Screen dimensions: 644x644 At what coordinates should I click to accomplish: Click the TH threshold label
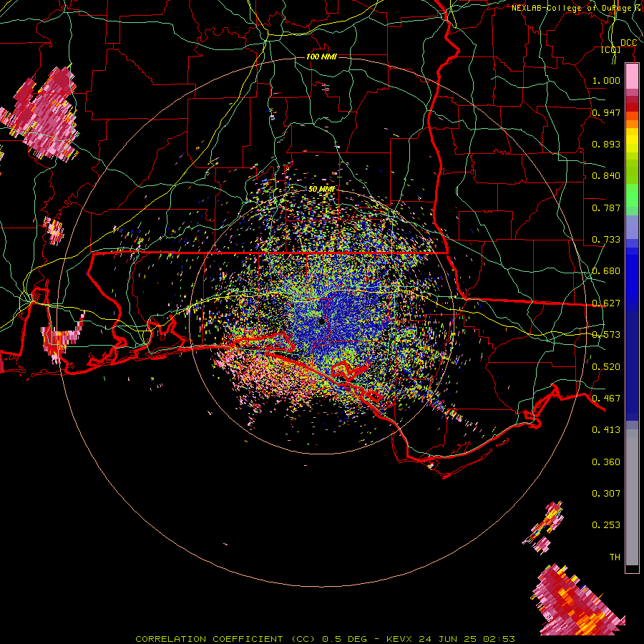click(x=615, y=557)
